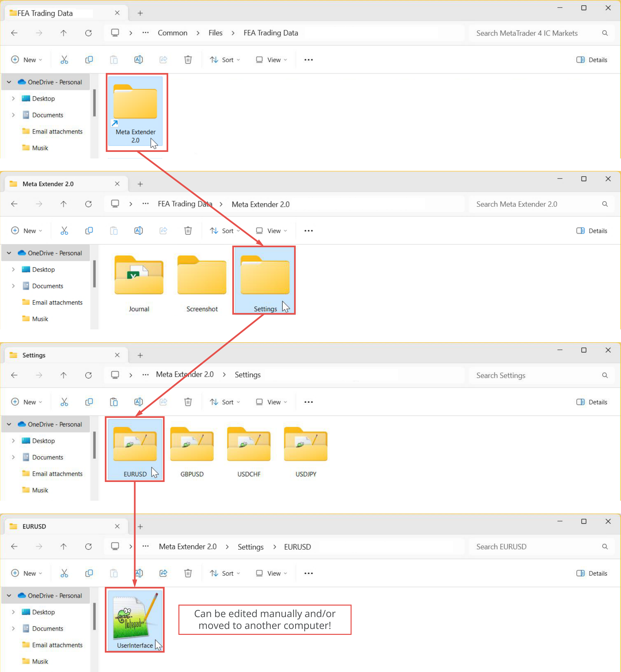Select Musik in EURUSD window sidebar
621x672 pixels.
[x=35, y=661]
